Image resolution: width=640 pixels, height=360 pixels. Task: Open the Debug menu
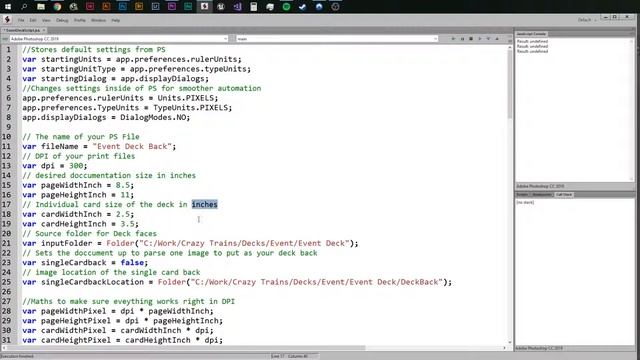62,20
